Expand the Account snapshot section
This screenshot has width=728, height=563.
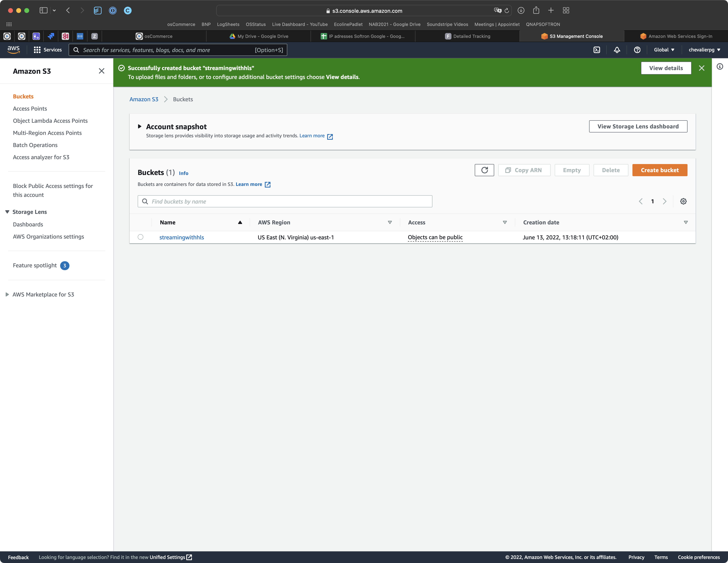(139, 126)
